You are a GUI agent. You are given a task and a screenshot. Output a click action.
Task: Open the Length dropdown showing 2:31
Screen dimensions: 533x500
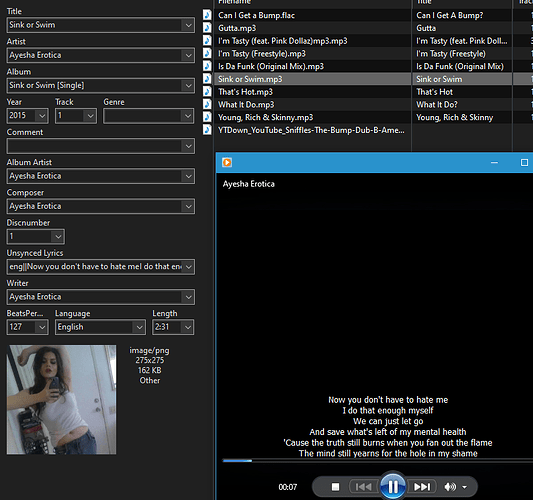point(188,327)
